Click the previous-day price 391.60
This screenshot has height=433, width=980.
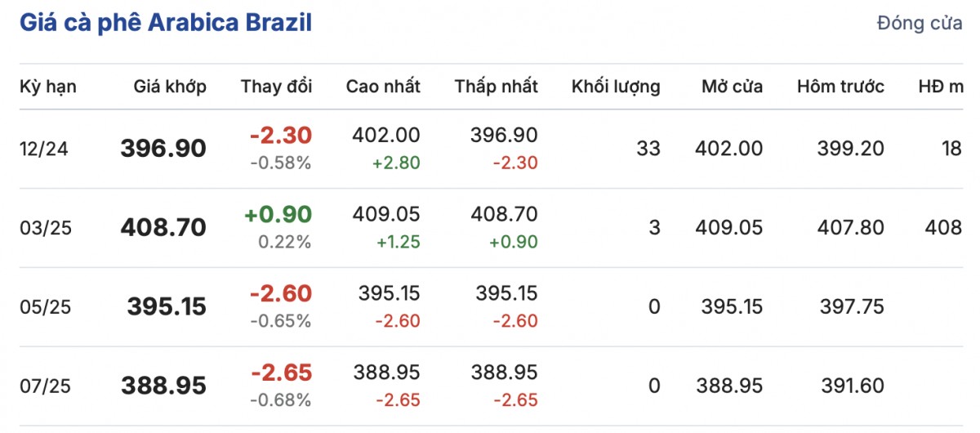(x=851, y=386)
